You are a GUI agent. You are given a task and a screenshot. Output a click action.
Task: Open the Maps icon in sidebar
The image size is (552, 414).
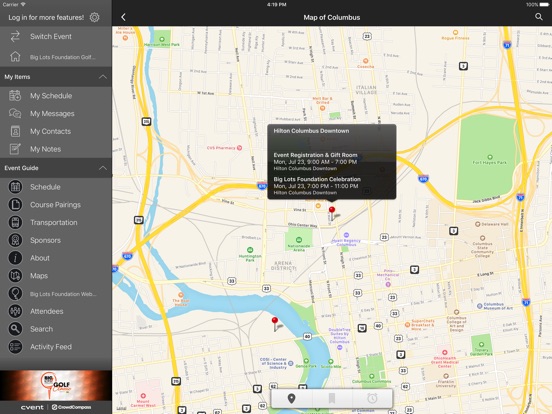[x=15, y=276]
